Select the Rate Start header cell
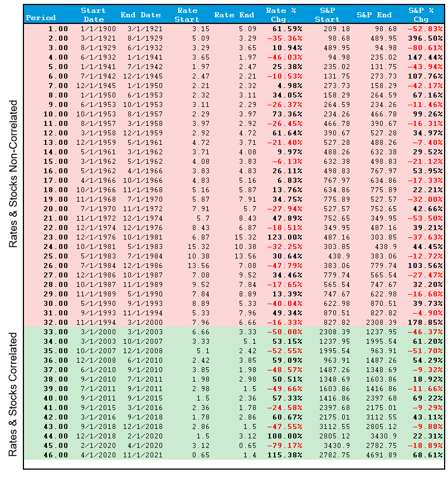Image resolution: width=448 pixels, height=478 pixels. click(x=187, y=14)
